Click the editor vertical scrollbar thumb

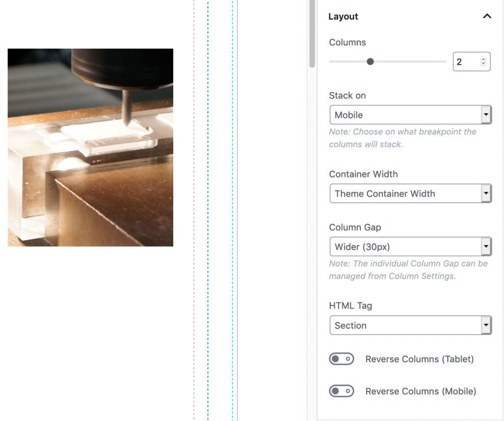coord(312,33)
